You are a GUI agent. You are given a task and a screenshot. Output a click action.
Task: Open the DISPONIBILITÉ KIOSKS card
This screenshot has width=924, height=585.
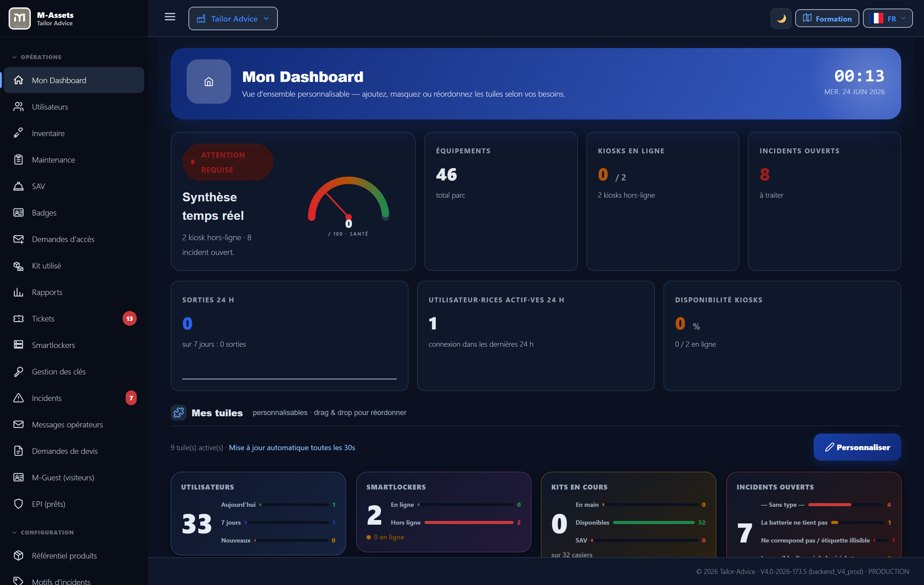(x=782, y=336)
